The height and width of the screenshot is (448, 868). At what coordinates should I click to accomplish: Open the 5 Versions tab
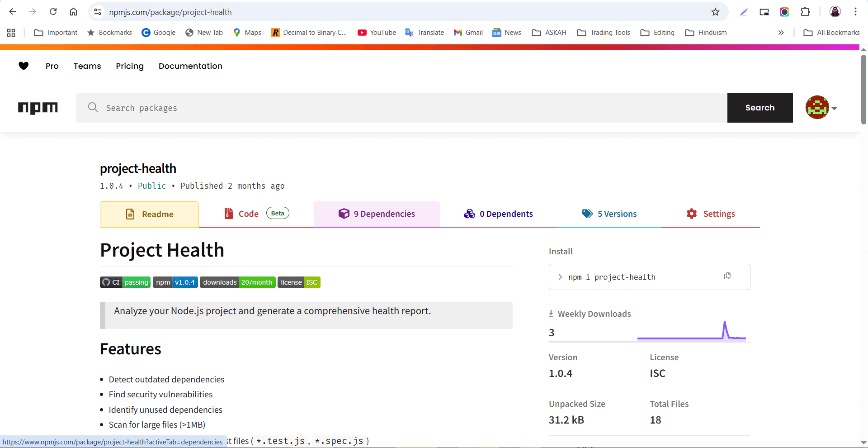coord(609,214)
